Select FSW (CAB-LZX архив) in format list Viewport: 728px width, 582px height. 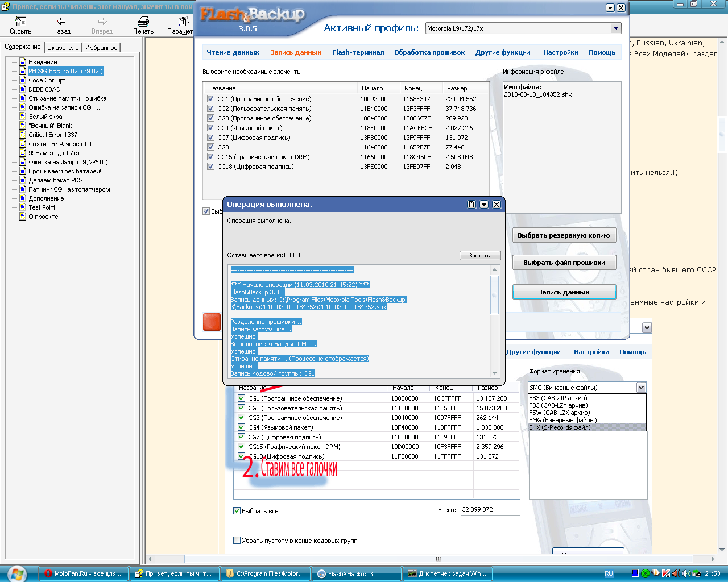[587, 413]
